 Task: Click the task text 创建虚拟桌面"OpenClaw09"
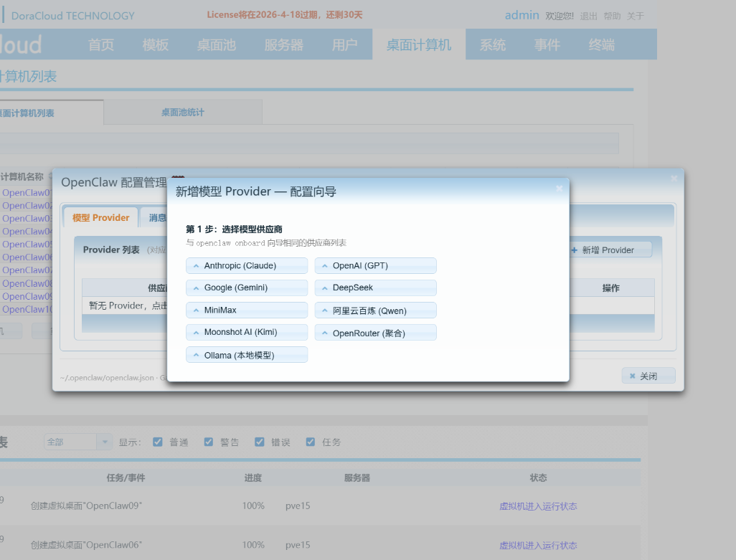tap(86, 506)
